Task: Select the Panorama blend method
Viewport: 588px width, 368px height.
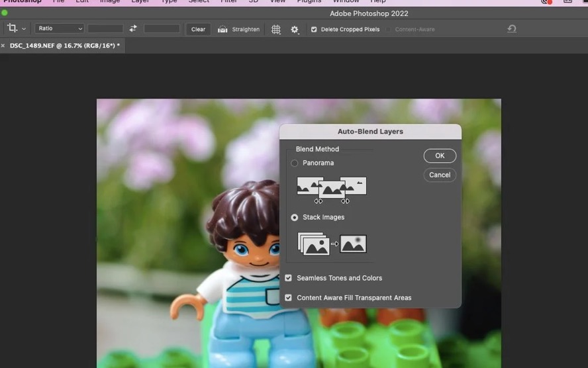Action: point(295,163)
